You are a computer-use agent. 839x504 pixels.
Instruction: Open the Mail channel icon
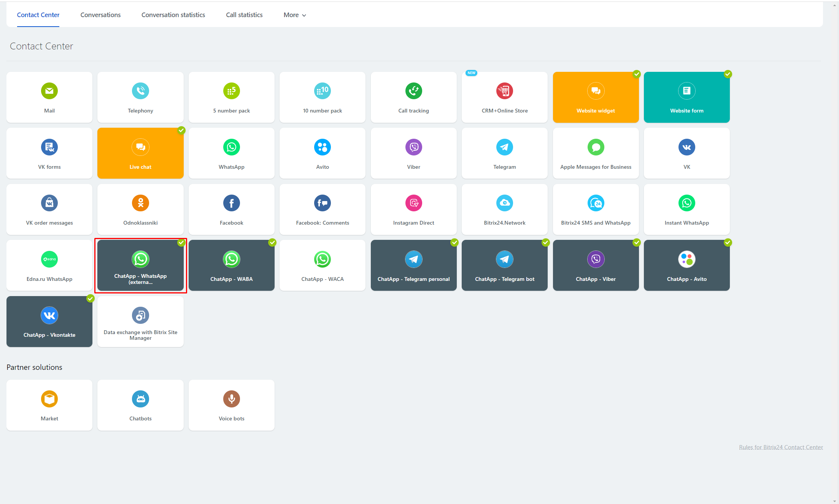49,91
